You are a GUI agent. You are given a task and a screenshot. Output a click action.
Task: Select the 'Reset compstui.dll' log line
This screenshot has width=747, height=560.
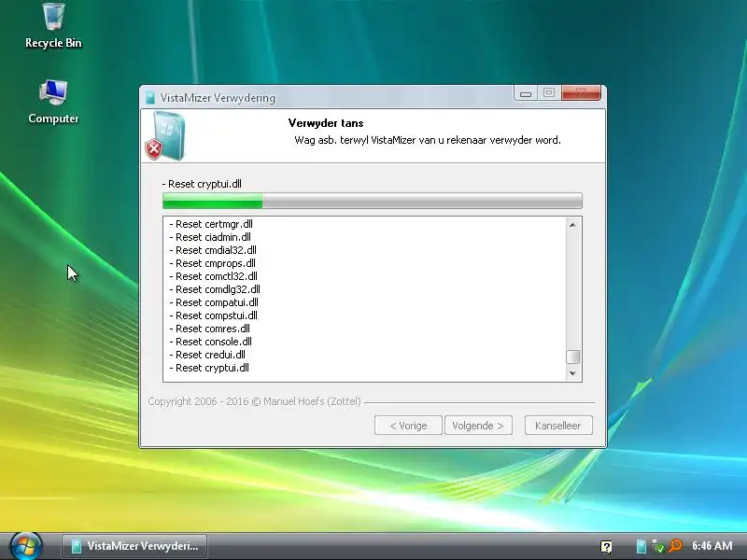(x=214, y=315)
